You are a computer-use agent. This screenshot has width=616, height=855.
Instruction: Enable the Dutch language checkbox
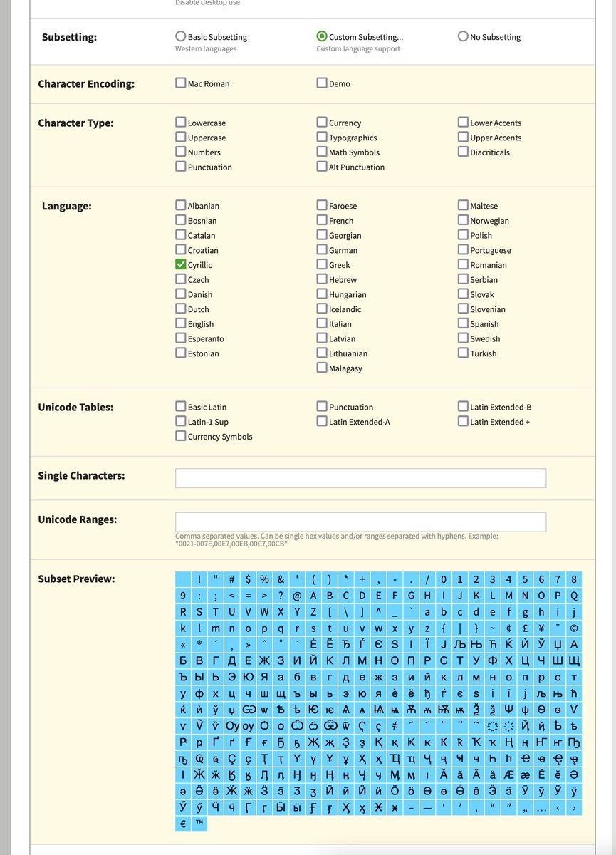pyautogui.click(x=181, y=309)
